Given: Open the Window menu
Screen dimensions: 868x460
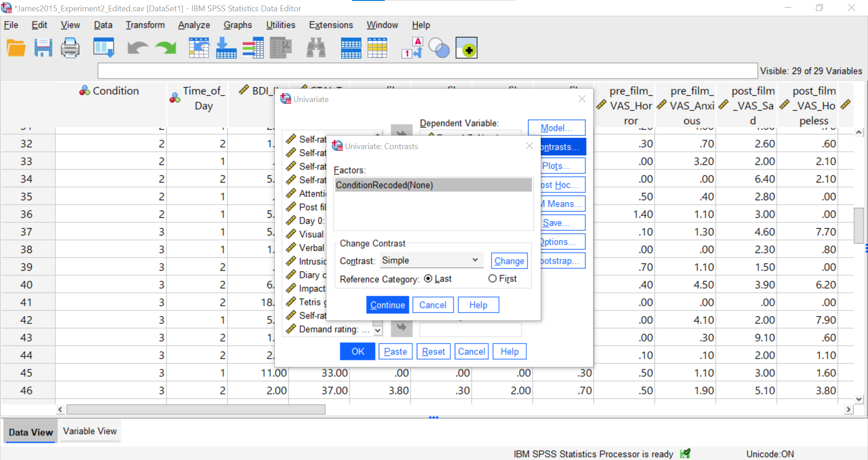Looking at the screenshot, I should [382, 25].
